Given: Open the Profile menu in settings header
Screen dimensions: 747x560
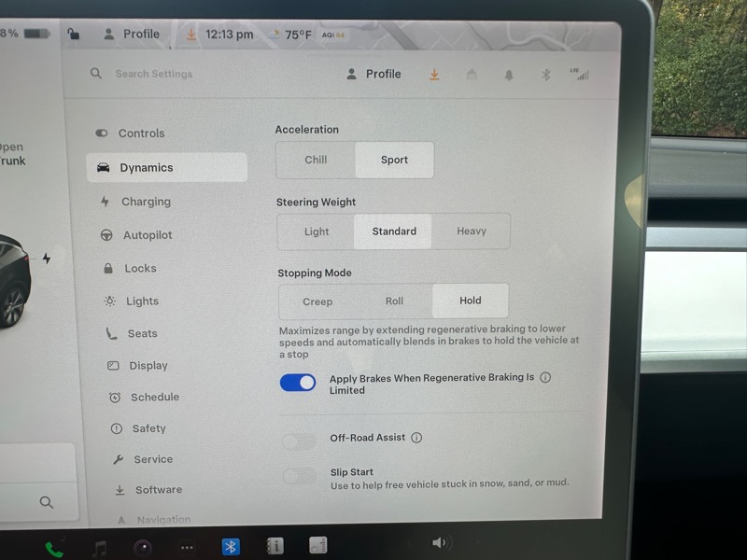Looking at the screenshot, I should [373, 74].
